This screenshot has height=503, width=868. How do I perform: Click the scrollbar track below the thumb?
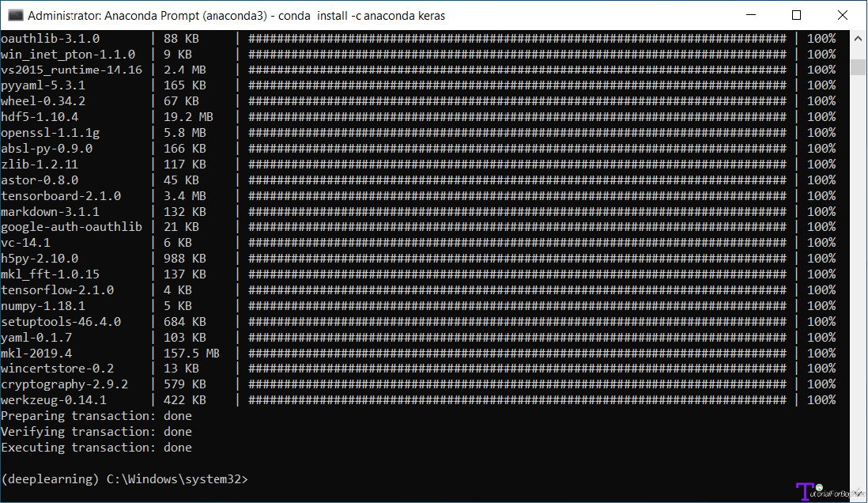[858, 277]
